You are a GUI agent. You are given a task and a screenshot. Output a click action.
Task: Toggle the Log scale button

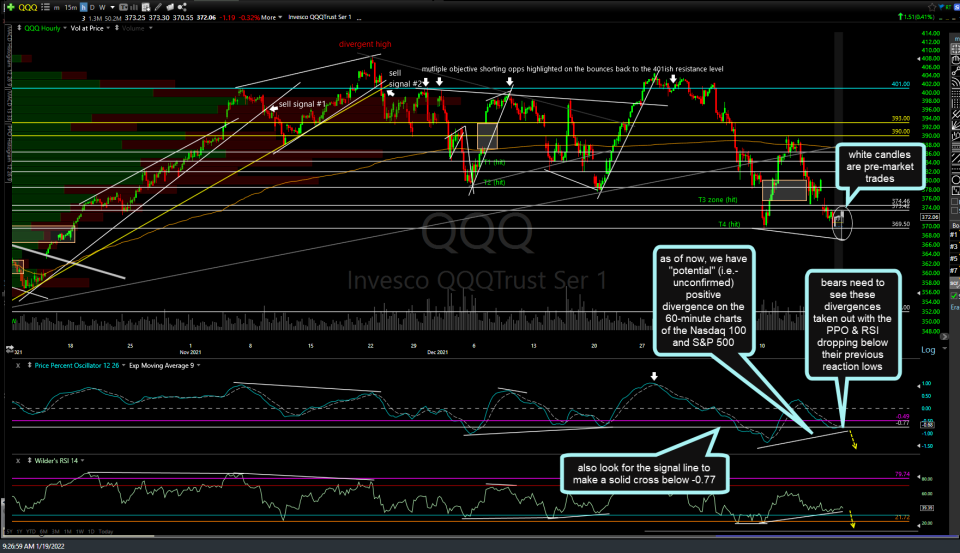click(x=928, y=350)
